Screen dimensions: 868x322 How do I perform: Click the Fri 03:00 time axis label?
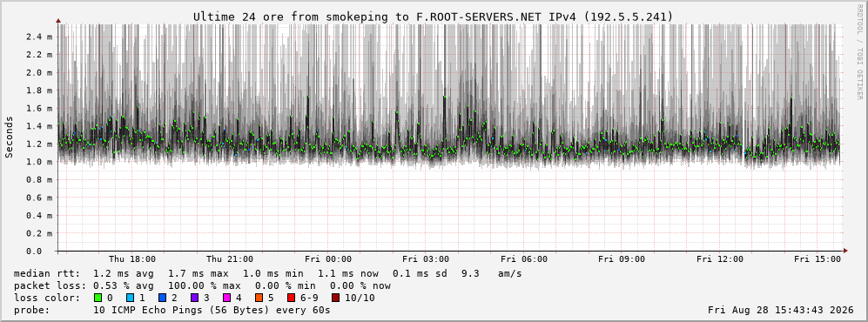[x=426, y=259]
